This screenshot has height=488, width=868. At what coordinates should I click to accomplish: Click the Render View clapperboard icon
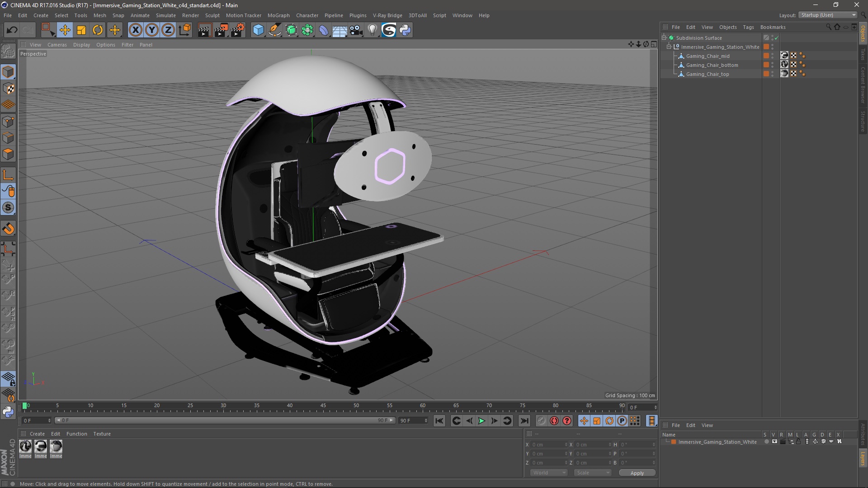[204, 30]
